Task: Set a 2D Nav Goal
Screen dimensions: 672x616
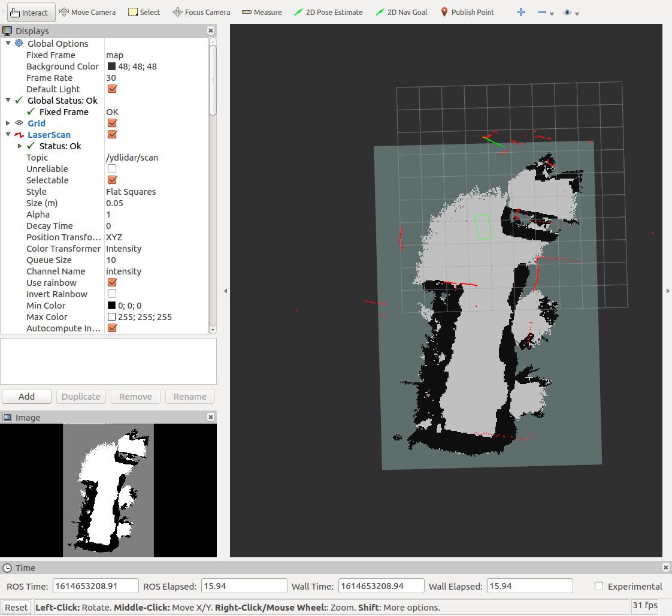Action: click(401, 12)
